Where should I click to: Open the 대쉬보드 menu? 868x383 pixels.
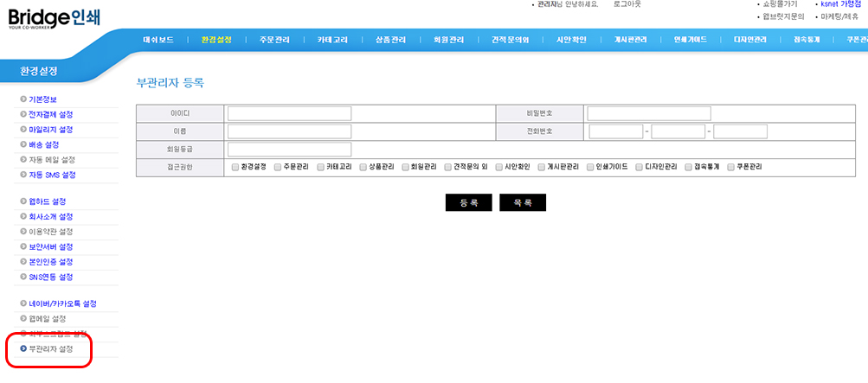[158, 40]
